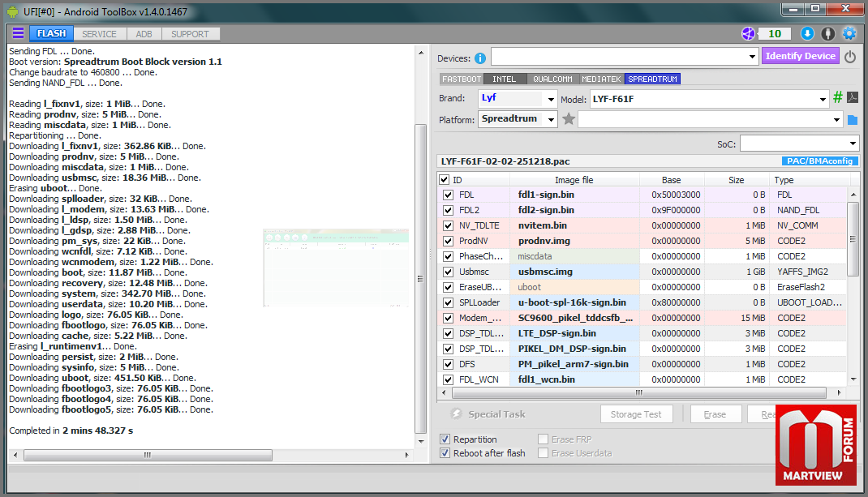Click the favorite star icon
The height and width of the screenshot is (497, 868).
pyautogui.click(x=569, y=119)
